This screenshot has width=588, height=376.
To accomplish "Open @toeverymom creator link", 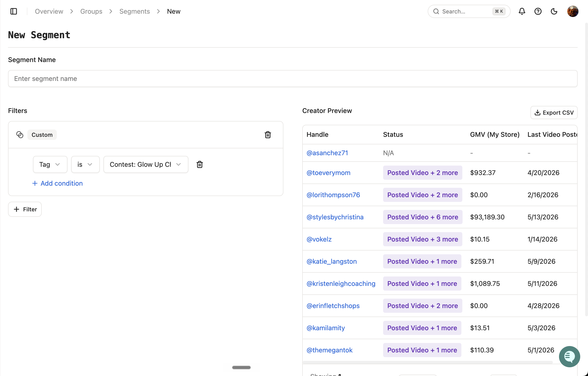I will 328,172.
